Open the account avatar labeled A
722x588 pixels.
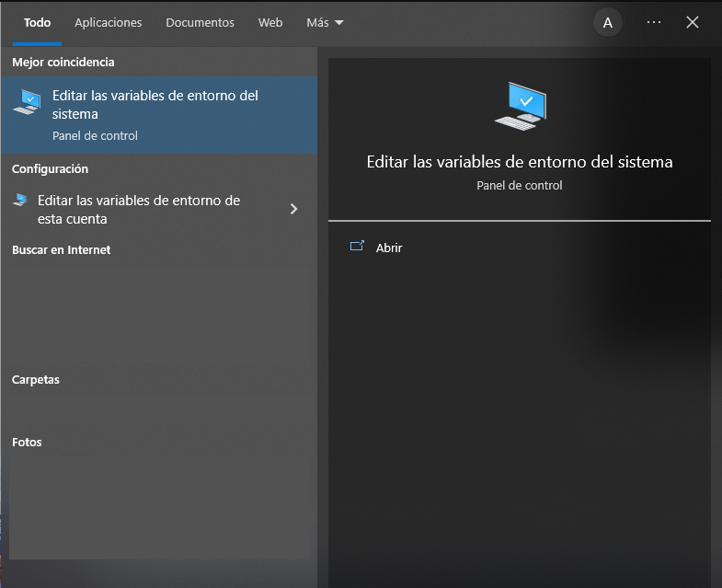point(608,23)
